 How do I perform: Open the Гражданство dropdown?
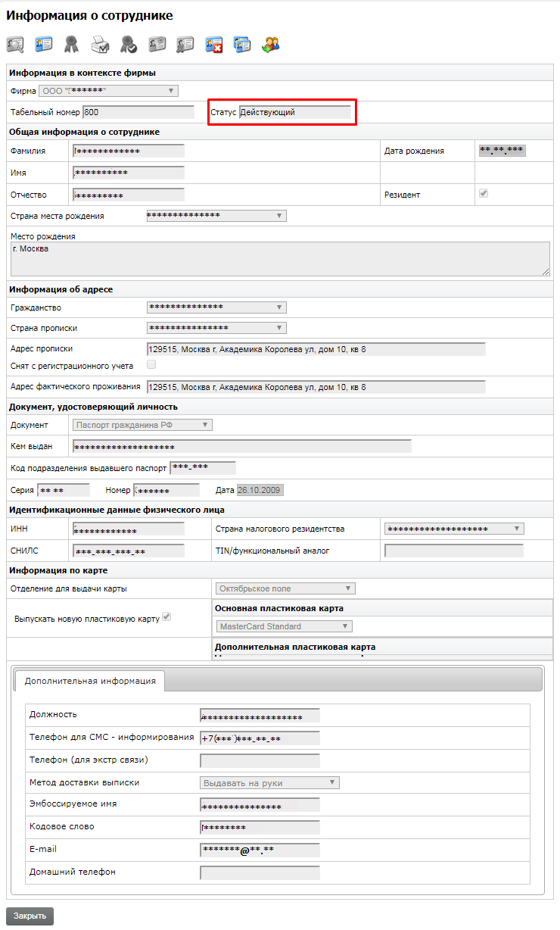216,307
